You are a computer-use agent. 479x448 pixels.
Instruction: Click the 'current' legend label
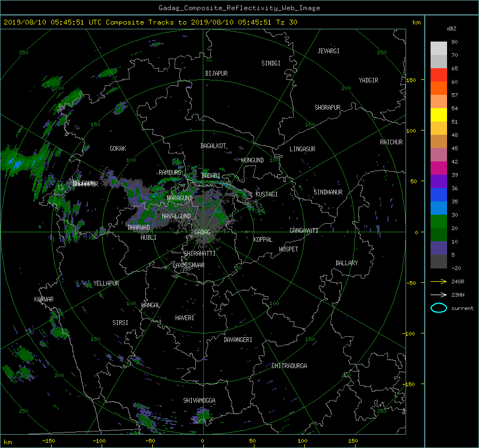click(x=462, y=308)
